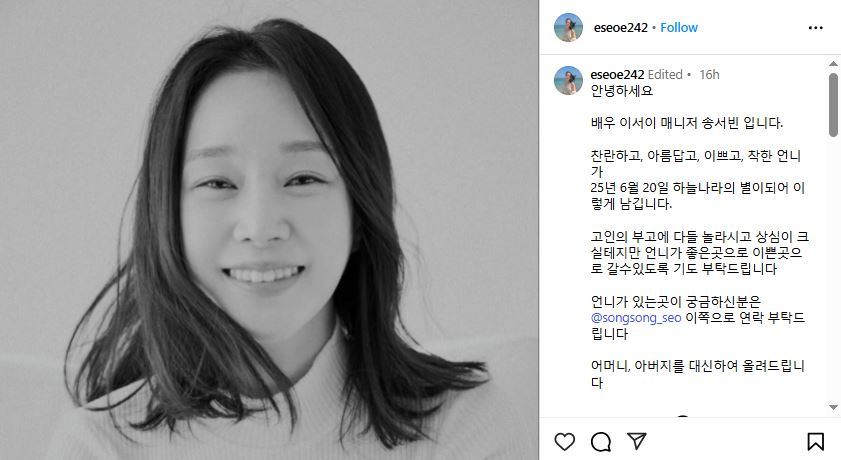Open the 16h timestamp link
Screen dimensions: 841x460
709,75
